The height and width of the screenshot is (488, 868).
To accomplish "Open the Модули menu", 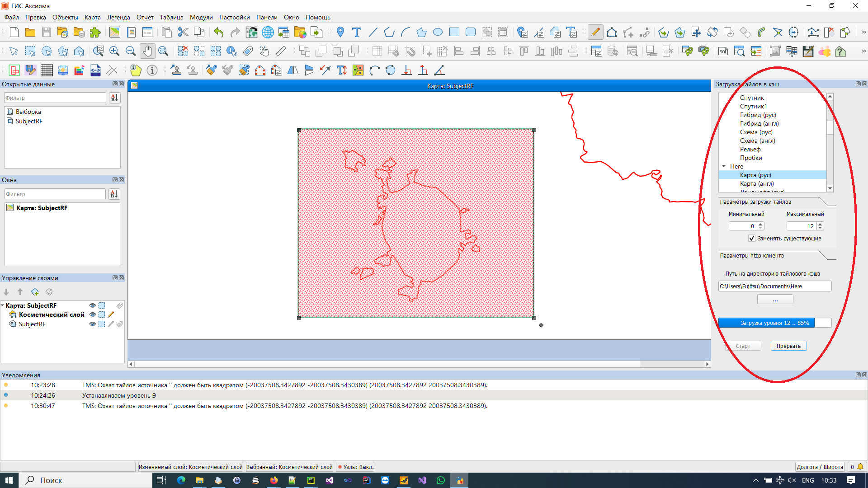I will point(201,17).
